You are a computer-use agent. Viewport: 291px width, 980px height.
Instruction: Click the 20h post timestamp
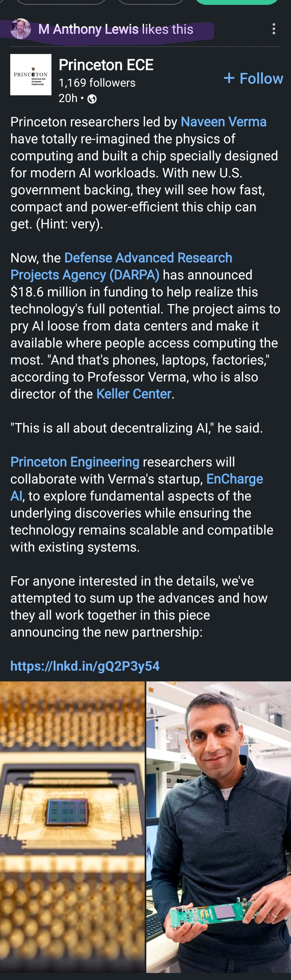click(x=68, y=99)
